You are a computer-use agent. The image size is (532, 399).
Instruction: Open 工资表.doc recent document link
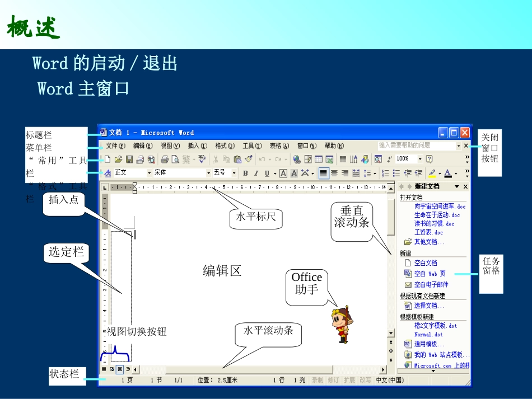pos(428,232)
